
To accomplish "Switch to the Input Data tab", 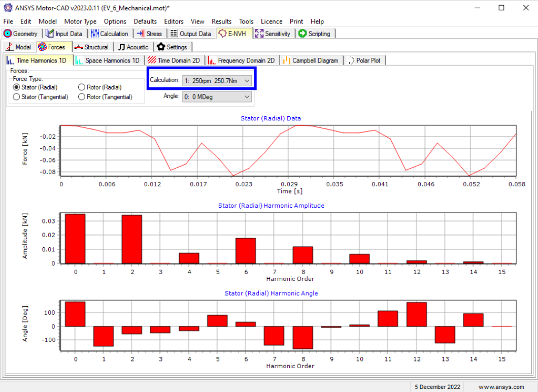I will pyautogui.click(x=64, y=34).
